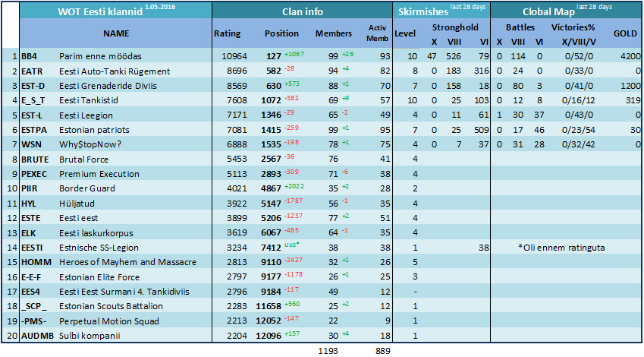Click clan tag 'ESTE'
Screen dimensions: 644x357
(x=31, y=218)
